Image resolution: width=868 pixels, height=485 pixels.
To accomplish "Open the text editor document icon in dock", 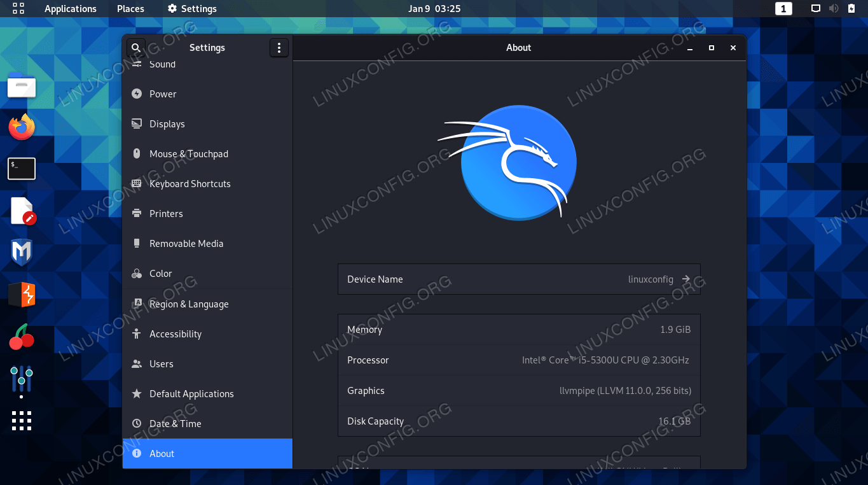I will point(22,211).
